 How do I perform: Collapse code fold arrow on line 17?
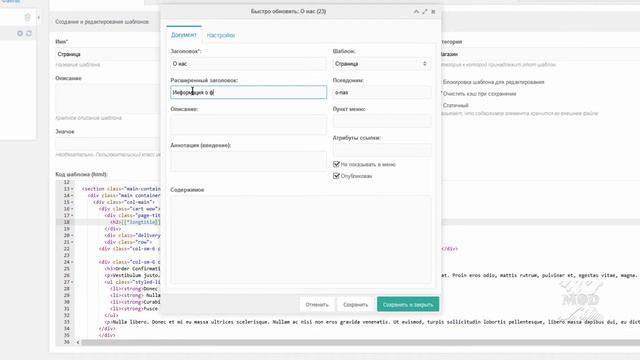pos(73,216)
